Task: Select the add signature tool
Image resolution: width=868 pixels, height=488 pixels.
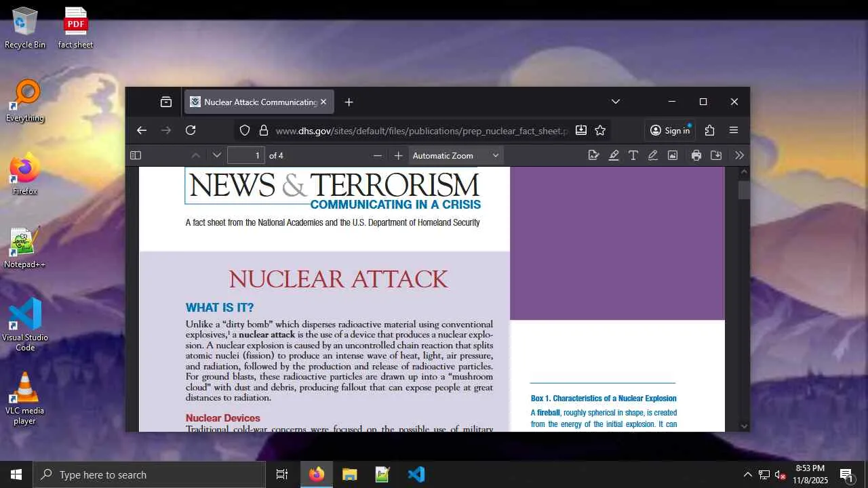Action: pyautogui.click(x=594, y=155)
